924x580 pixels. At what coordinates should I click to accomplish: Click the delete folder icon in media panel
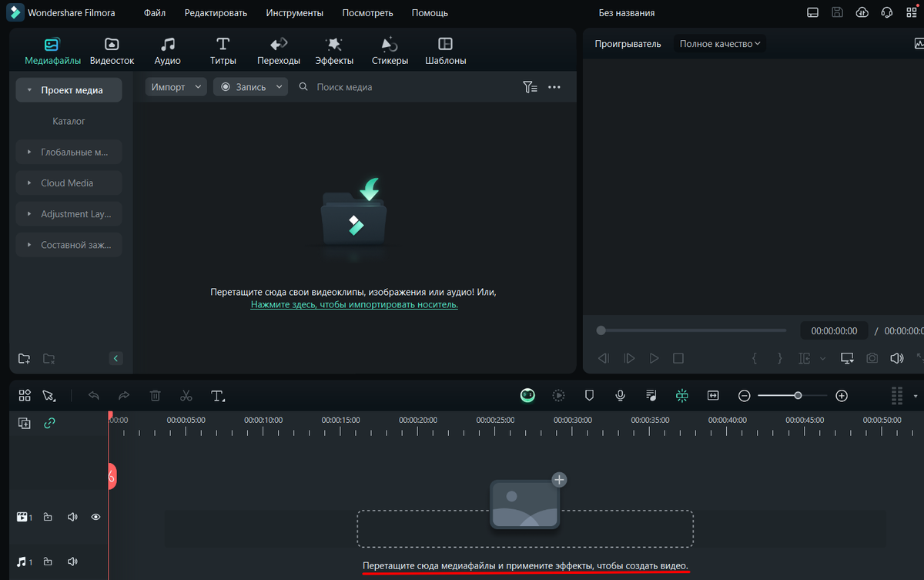(x=49, y=358)
